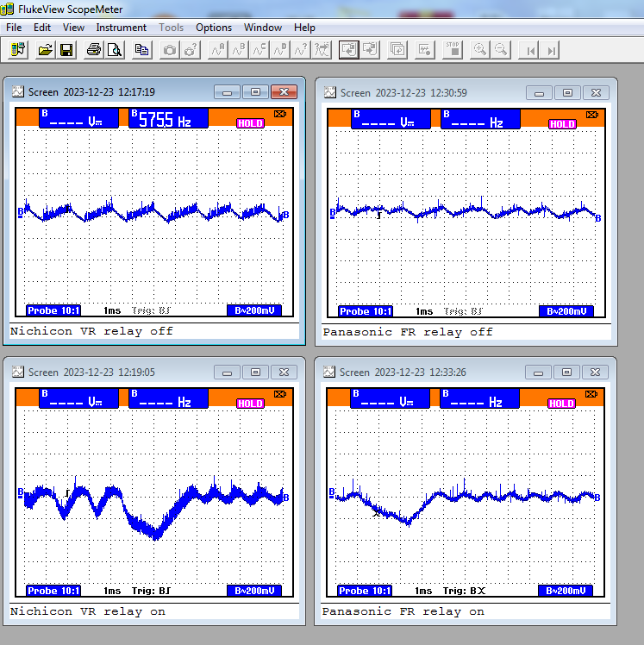Click the pressed screen transfer toolbar icon
Viewport: 644px width, 645px height.
click(x=349, y=50)
